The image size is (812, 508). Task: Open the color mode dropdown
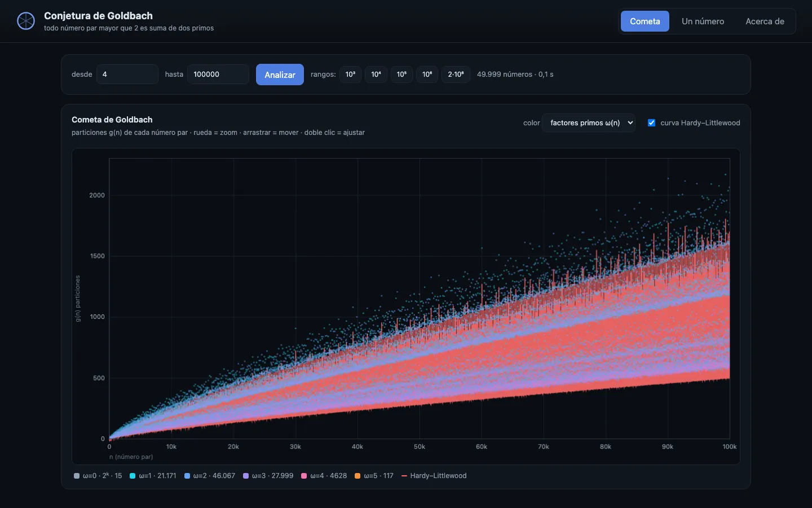coord(589,123)
